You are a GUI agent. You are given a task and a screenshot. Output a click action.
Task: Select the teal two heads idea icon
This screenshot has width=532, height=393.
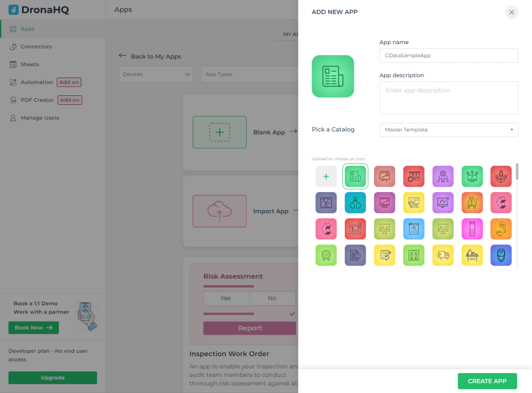355,203
